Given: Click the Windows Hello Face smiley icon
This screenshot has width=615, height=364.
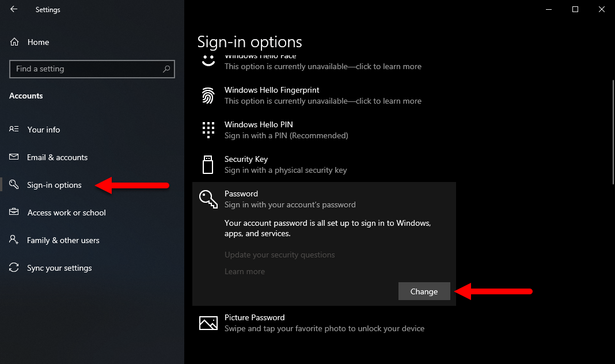Looking at the screenshot, I should (x=208, y=61).
